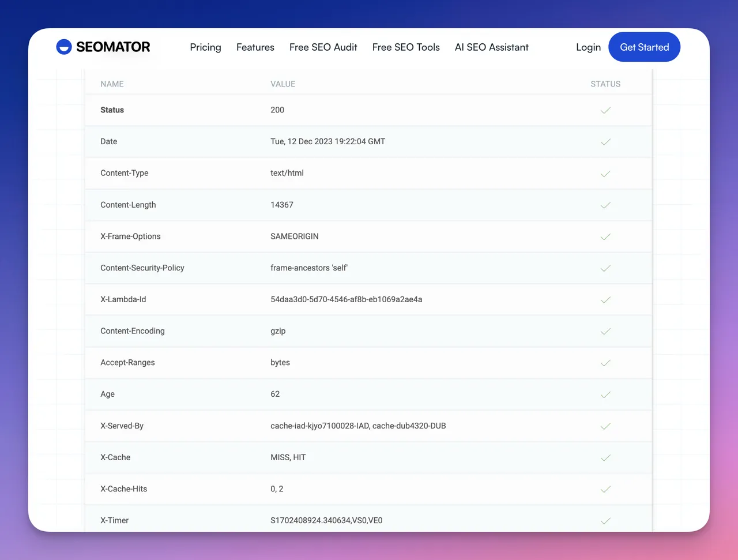Select the Date row label
Image resolution: width=738 pixels, height=560 pixels.
(108, 141)
